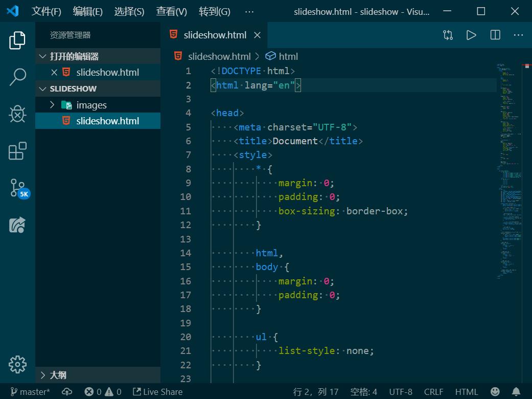Click the 资源管理器 panel title
Screen dimensions: 532x399
coord(70,35)
